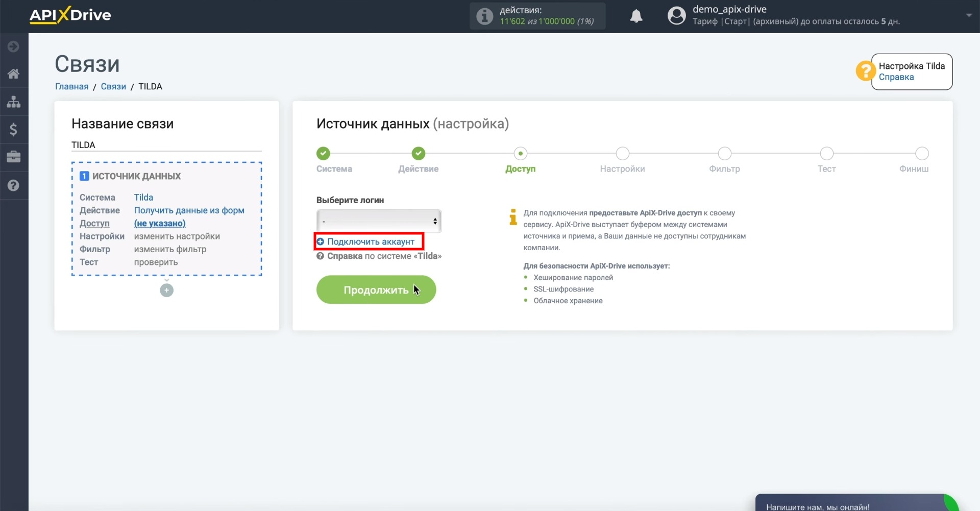980x511 pixels.
Task: Open the Справка link in Tilda help box
Action: [896, 77]
